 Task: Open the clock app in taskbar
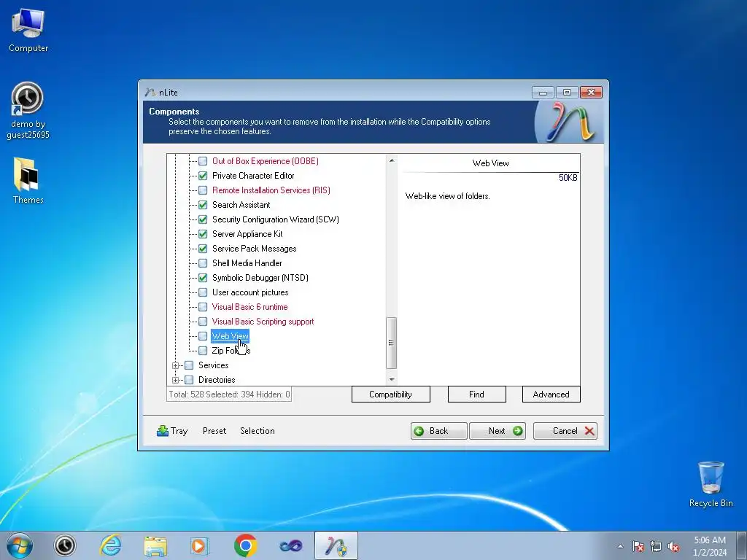click(x=65, y=545)
